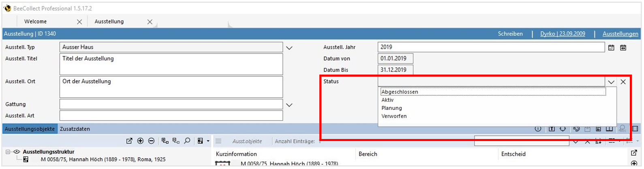Screen dimensions: 644x169
Task: Click the Ausstell. Typ field Ausser Haus
Action: (x=171, y=47)
